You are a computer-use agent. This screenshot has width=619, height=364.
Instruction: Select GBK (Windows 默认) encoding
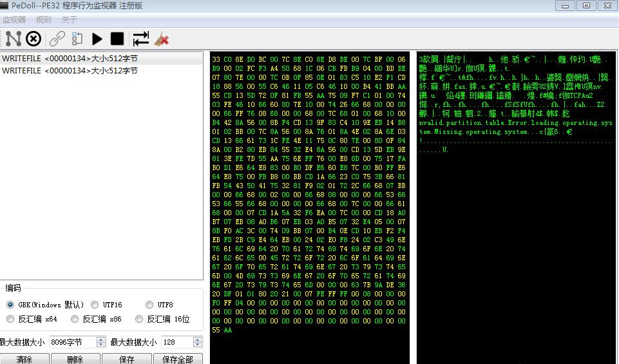[x=45, y=305]
